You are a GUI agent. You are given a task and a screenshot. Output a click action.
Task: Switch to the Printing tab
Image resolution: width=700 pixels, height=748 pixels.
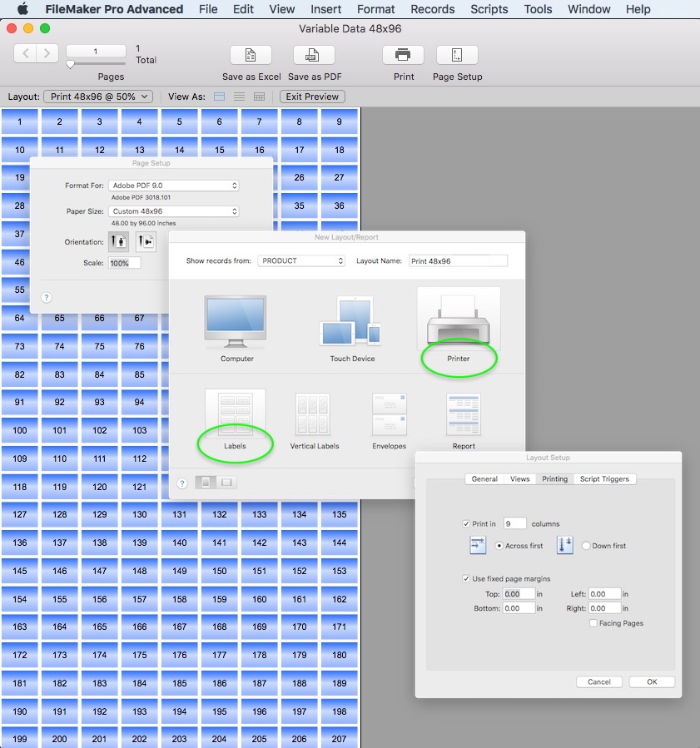[554, 479]
